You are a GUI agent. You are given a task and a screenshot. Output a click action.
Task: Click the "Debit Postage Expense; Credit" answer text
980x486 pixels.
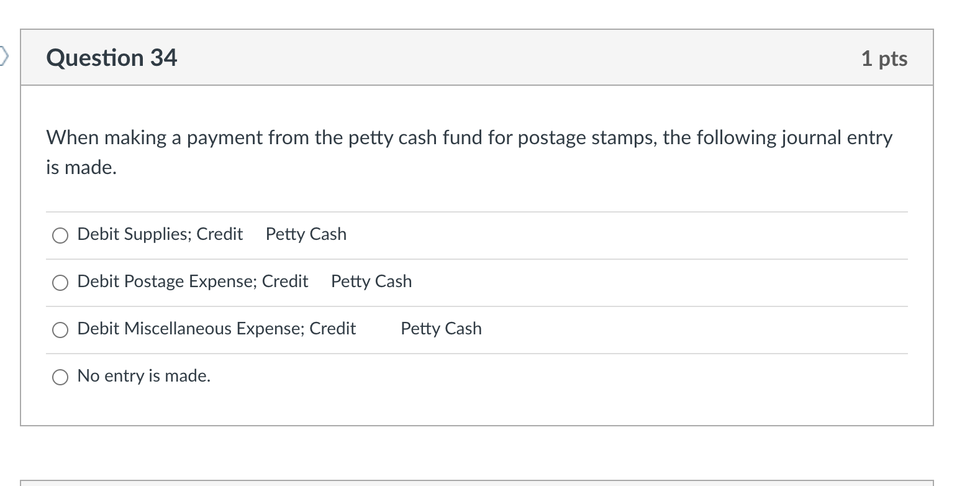coord(193,282)
